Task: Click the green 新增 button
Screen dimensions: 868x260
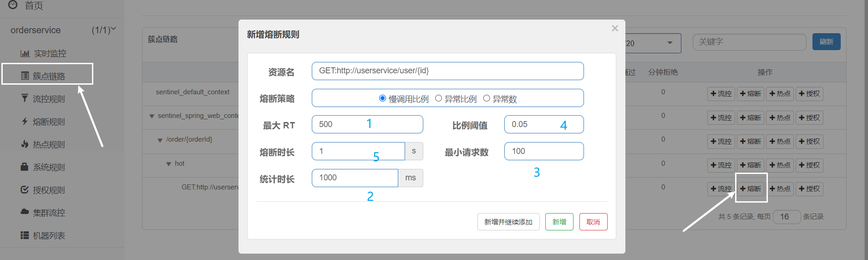Action: coord(559,222)
